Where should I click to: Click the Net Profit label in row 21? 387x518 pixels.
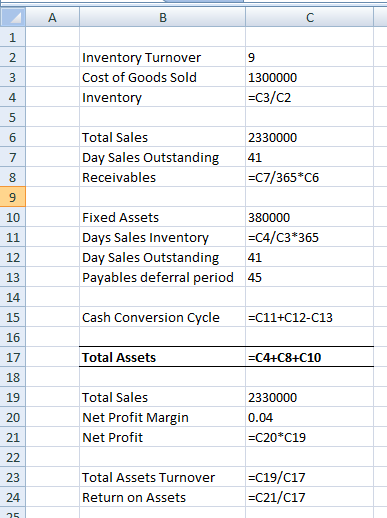[162, 437]
